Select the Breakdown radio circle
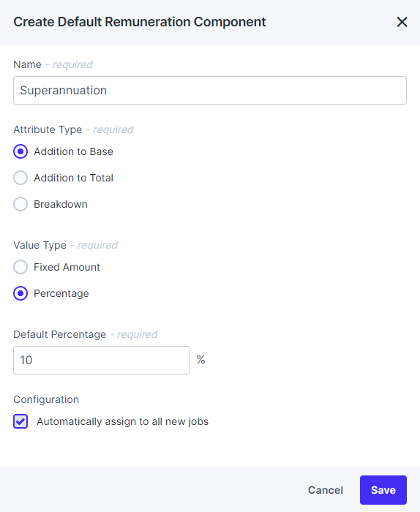 coord(20,204)
